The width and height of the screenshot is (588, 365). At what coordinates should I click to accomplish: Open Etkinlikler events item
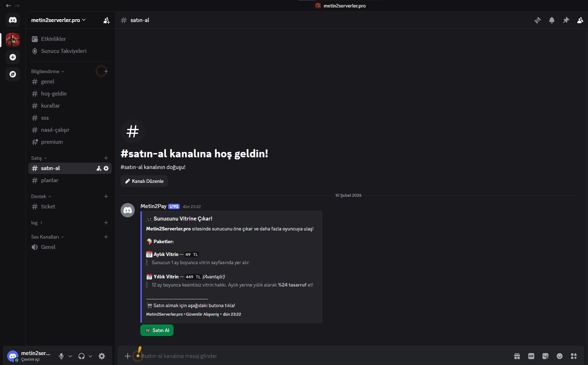point(70,39)
